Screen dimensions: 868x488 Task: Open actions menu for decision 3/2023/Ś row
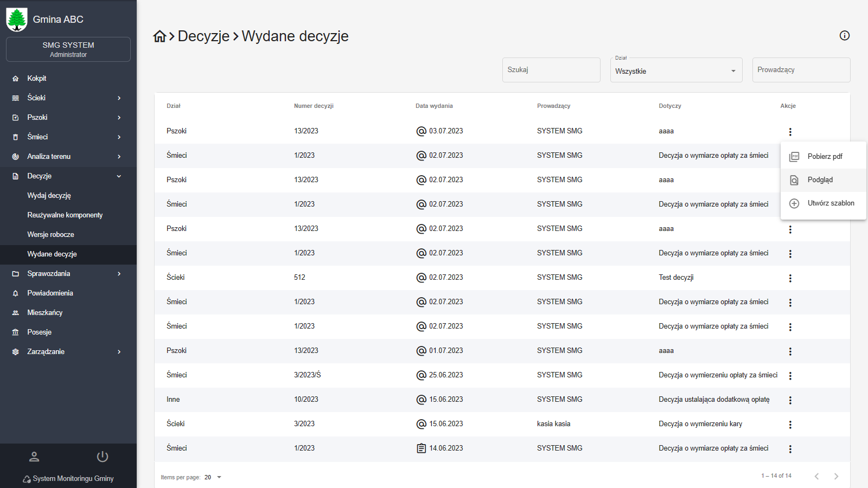(790, 376)
